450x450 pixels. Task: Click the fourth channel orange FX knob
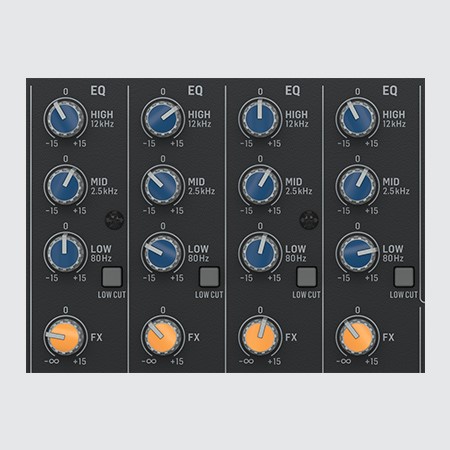coord(357,337)
